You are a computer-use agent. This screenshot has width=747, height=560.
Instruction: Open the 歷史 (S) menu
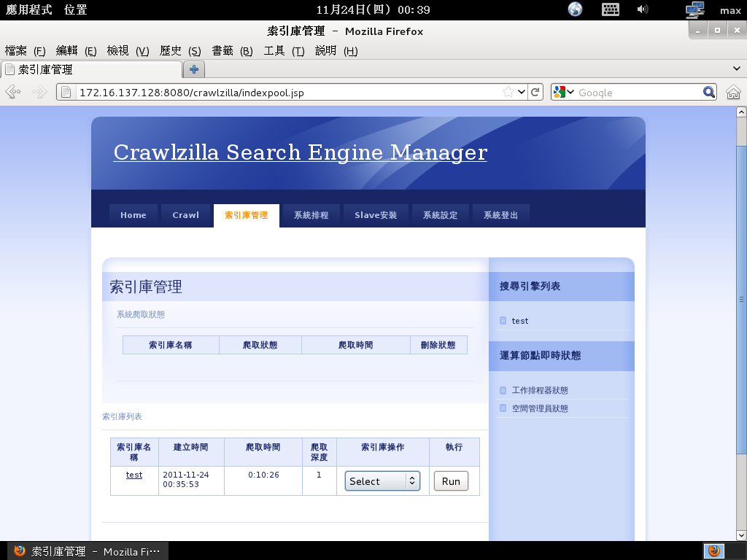(180, 50)
